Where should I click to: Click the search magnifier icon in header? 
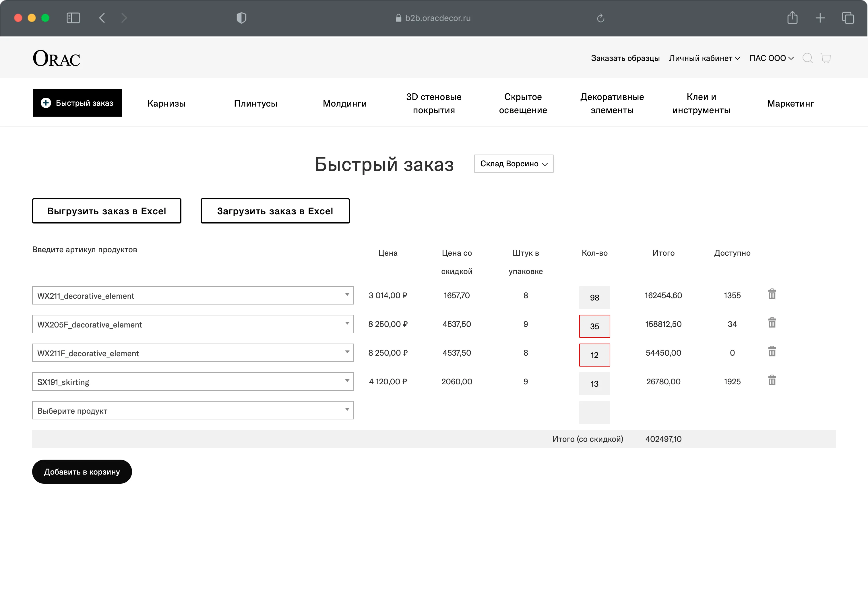tap(807, 58)
